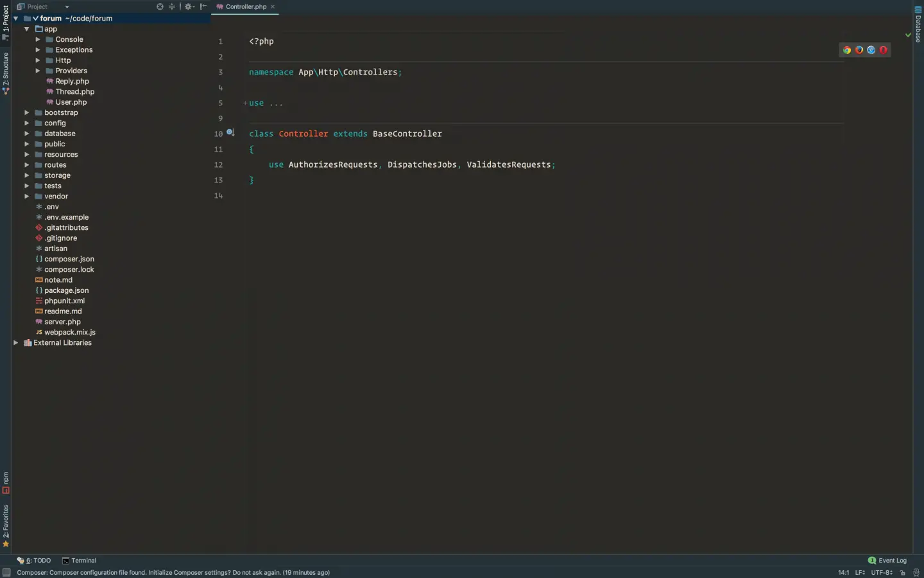Close the Controller.php tab
This screenshot has width=924, height=578.
273,6
